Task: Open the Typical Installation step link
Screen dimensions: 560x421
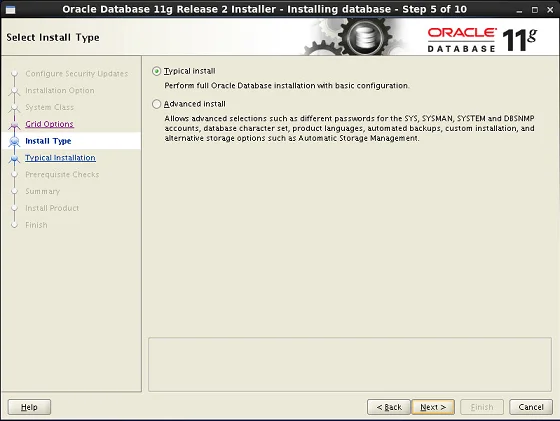Action: point(60,158)
